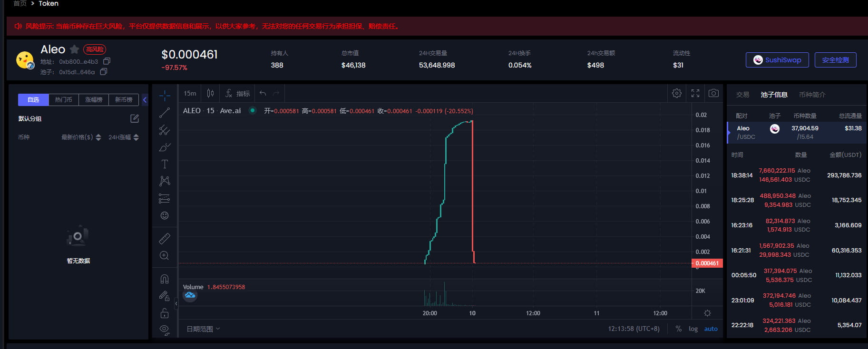The width and height of the screenshot is (868, 349).
Task: Open the 日期范围 date range dropdown
Action: click(203, 329)
